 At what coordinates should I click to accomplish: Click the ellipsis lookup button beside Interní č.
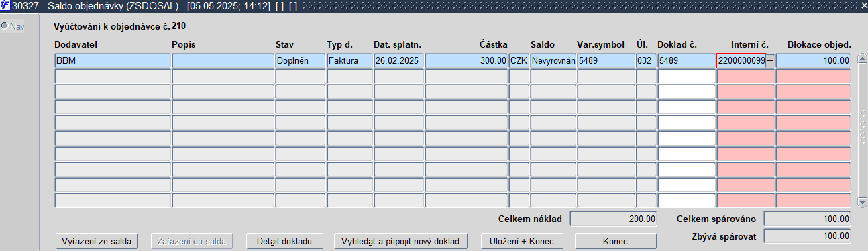tap(770, 60)
